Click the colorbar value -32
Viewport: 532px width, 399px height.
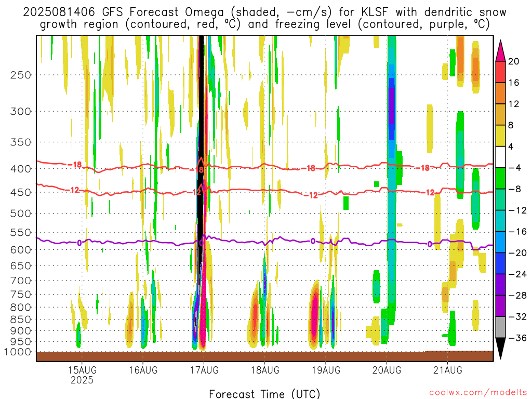pos(517,317)
